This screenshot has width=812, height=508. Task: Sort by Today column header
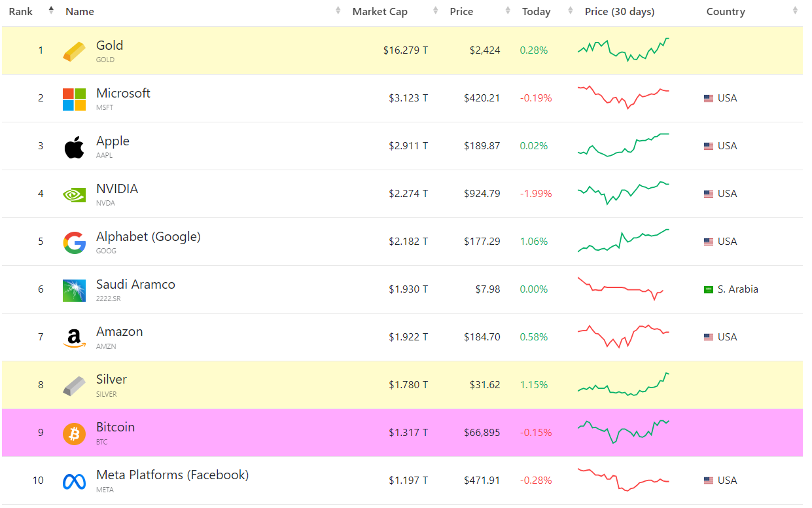coord(536,12)
